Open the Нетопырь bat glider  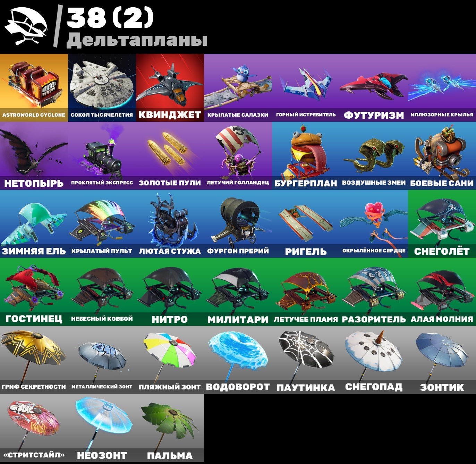tap(34, 155)
